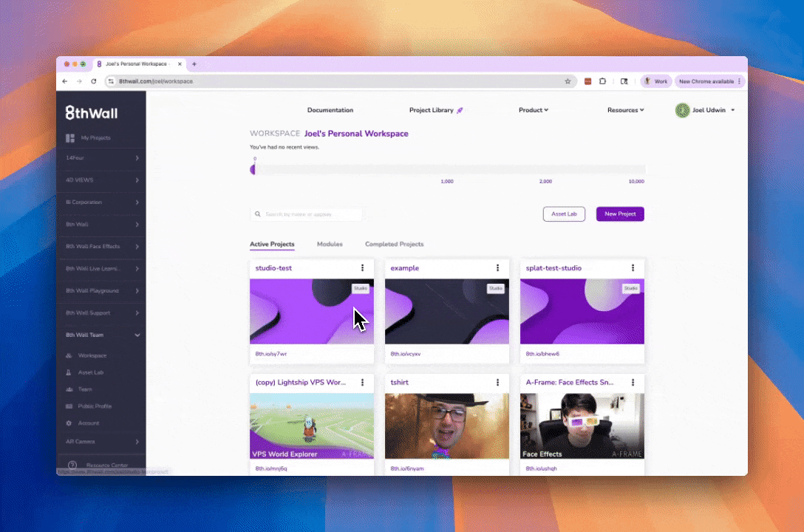Switch to the Completed Projects tab
Viewport: 804px width, 532px height.
pos(394,244)
